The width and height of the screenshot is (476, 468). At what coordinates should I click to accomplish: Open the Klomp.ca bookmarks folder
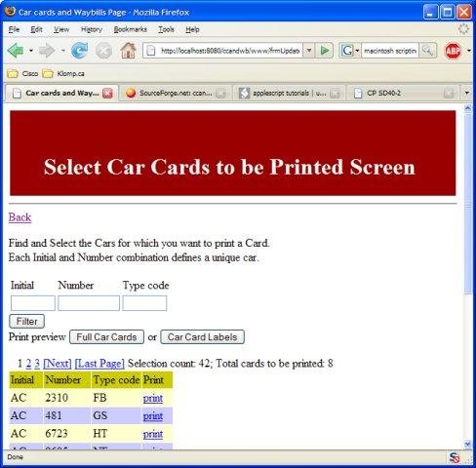pos(63,74)
